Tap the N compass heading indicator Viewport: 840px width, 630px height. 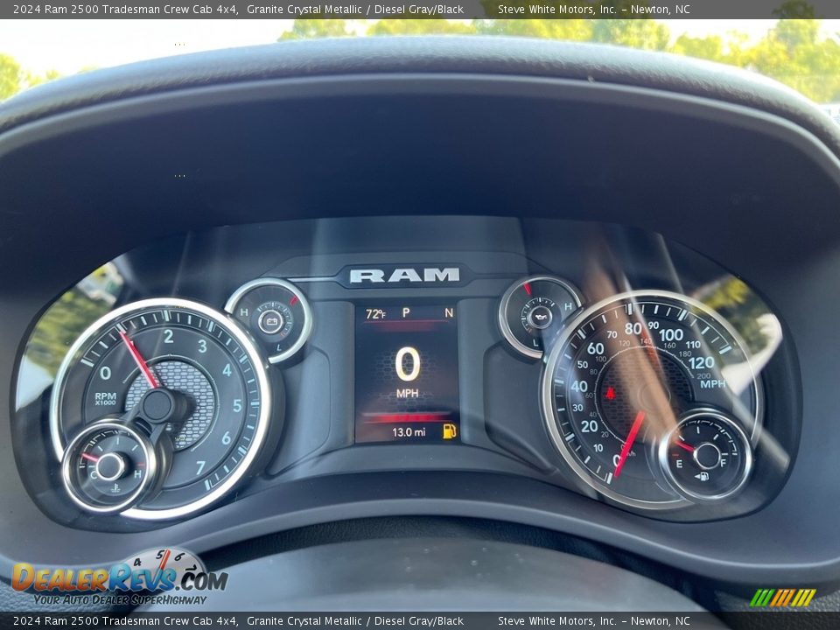tap(449, 312)
